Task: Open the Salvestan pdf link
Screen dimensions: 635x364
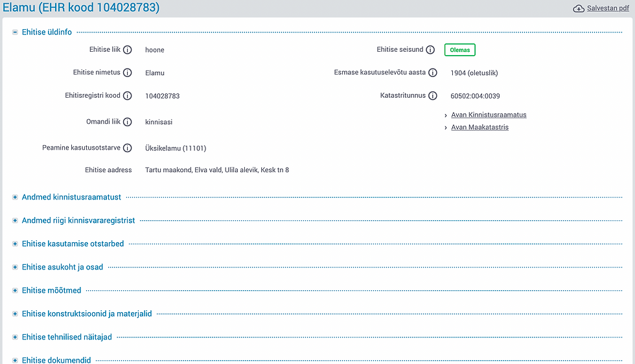Action: [608, 8]
